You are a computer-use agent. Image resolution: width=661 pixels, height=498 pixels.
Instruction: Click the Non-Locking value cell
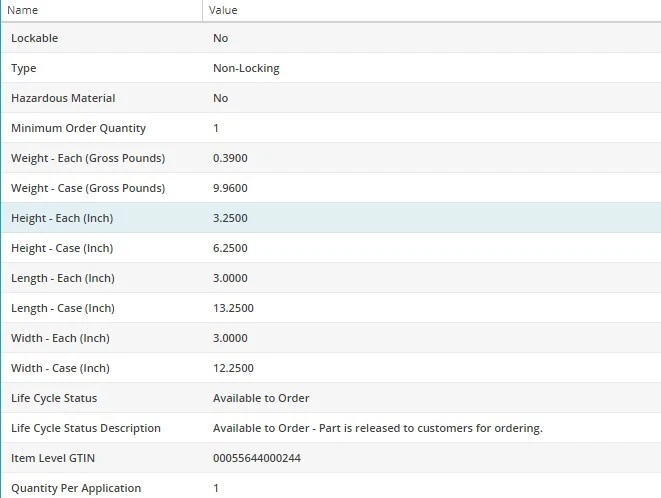[x=246, y=68]
